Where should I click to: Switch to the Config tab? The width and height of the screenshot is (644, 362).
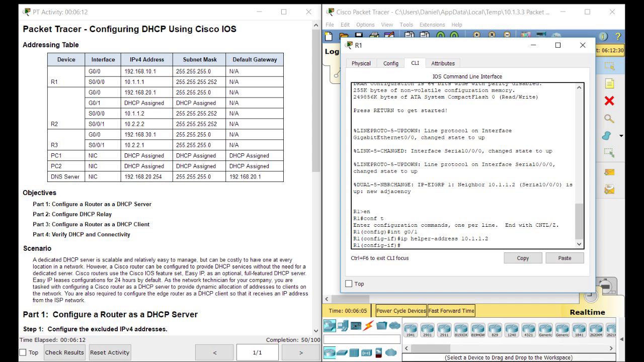(391, 63)
